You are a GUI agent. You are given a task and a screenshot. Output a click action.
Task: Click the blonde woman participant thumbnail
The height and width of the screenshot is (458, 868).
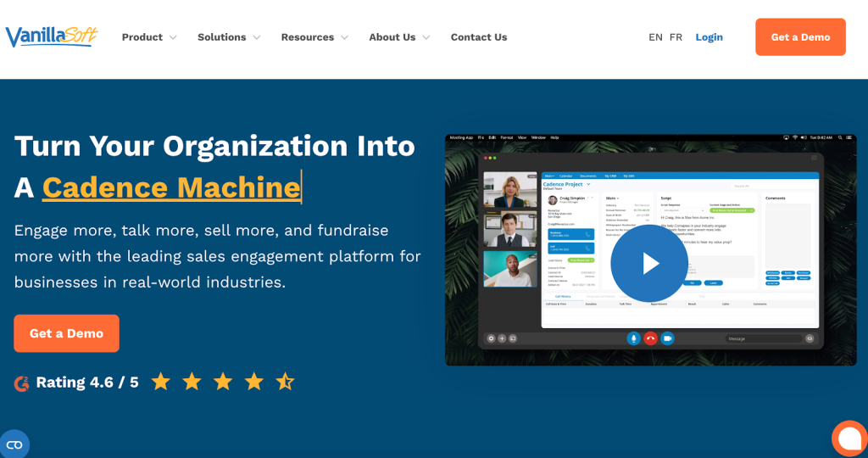click(509, 189)
